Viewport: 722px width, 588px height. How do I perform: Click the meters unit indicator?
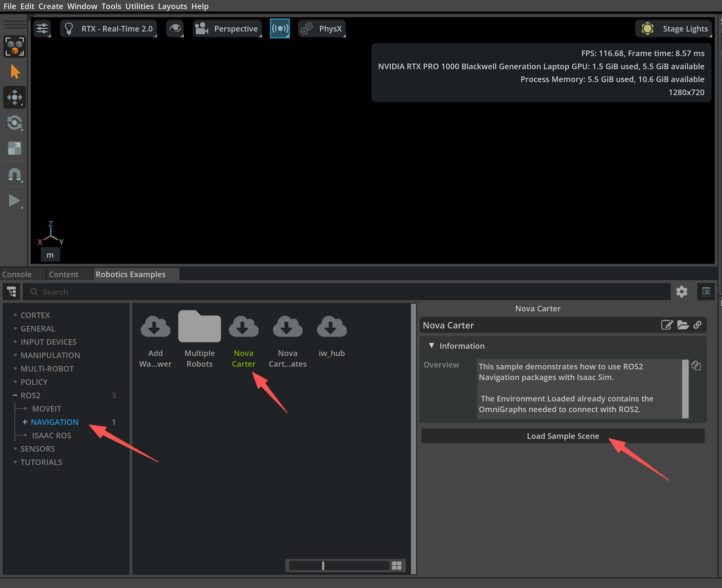coord(50,255)
